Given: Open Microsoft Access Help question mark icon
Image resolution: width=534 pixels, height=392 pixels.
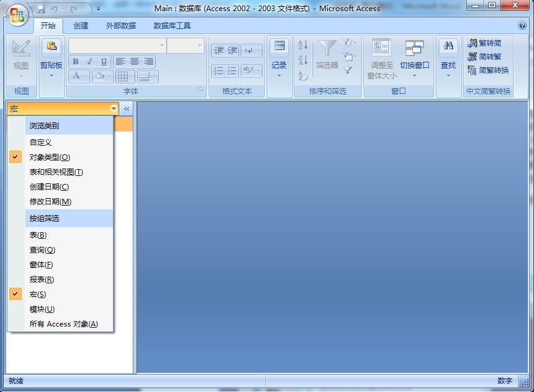Looking at the screenshot, I should coord(522,25).
